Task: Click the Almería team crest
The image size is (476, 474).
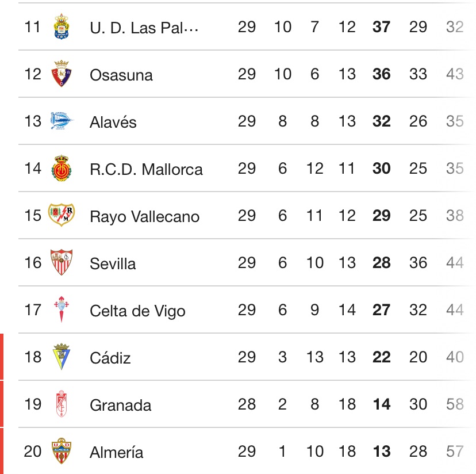Action: click(x=61, y=452)
